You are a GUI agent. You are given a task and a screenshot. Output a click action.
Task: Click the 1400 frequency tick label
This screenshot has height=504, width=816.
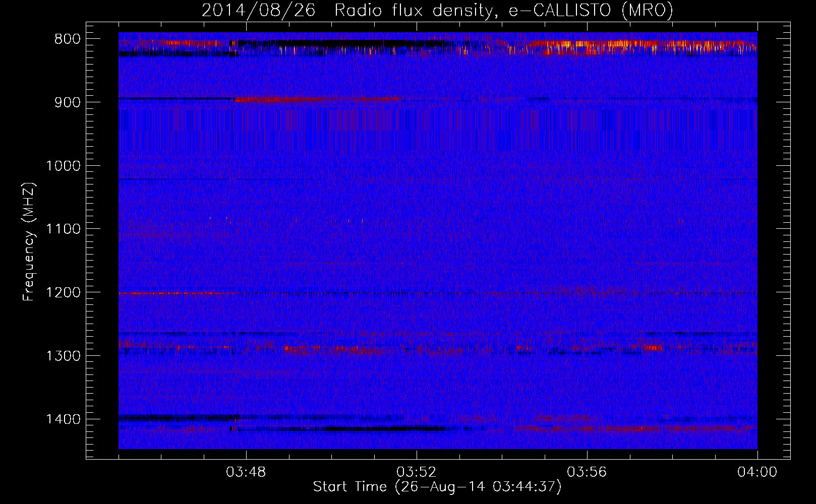pyautogui.click(x=63, y=419)
